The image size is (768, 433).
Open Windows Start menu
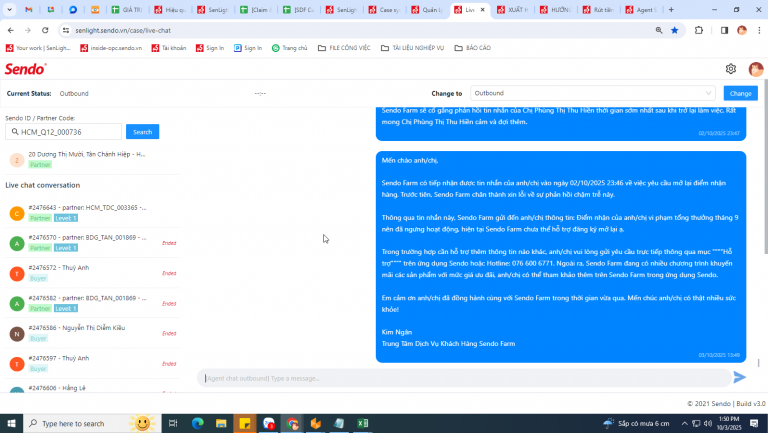tap(11, 423)
